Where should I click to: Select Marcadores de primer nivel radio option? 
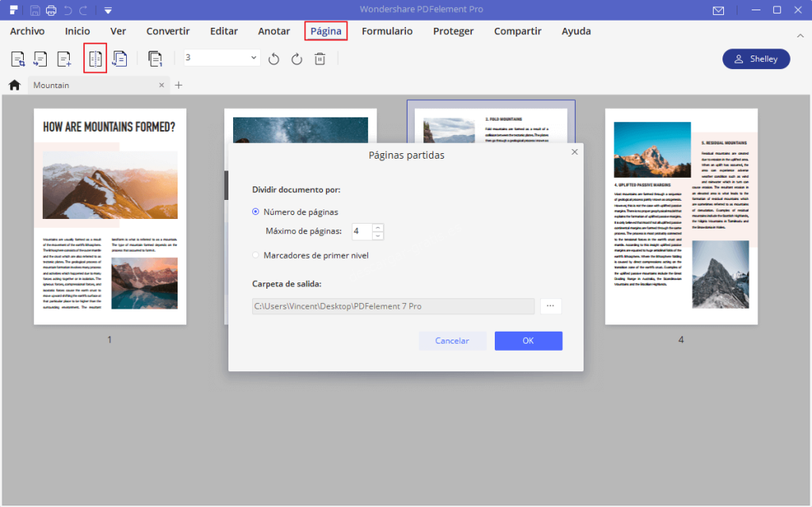coord(255,255)
